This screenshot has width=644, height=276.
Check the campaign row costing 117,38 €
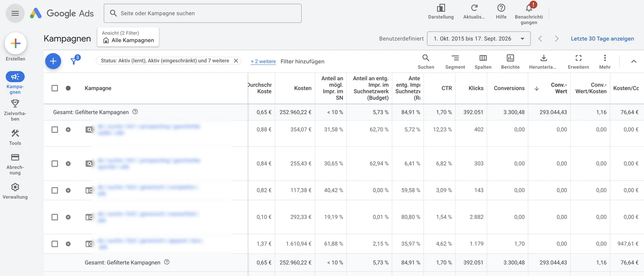pyautogui.click(x=55, y=190)
